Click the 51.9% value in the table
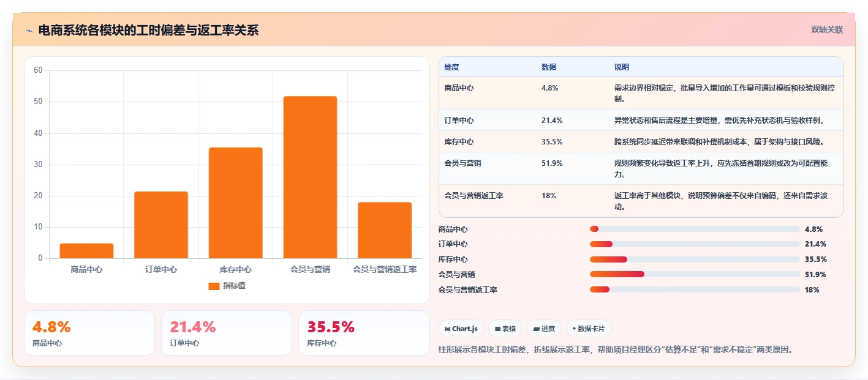868x380 pixels. click(x=552, y=163)
